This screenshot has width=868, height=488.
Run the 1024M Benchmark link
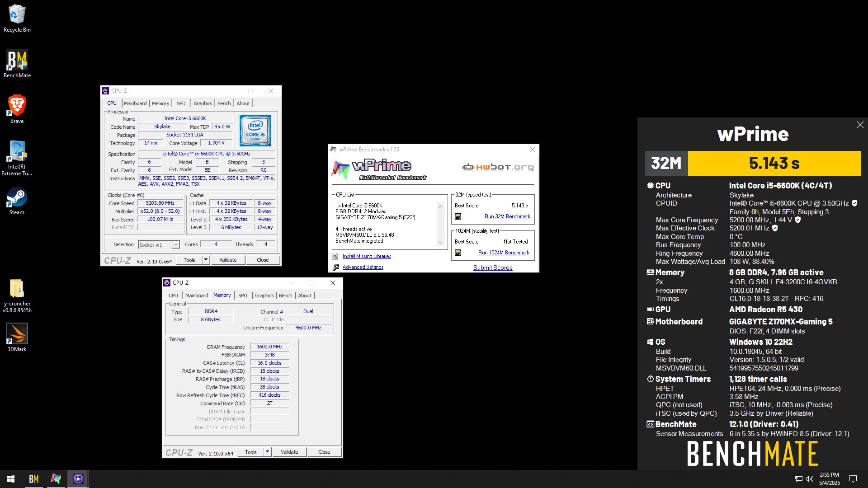pos(504,253)
